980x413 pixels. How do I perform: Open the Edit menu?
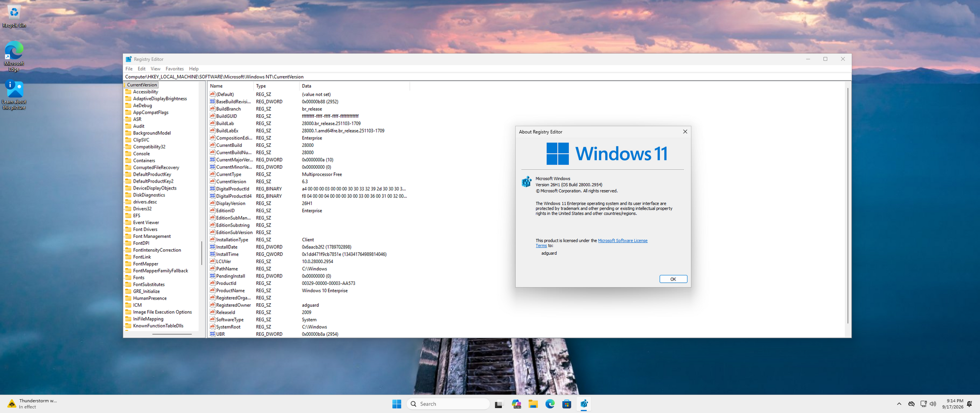(142, 69)
